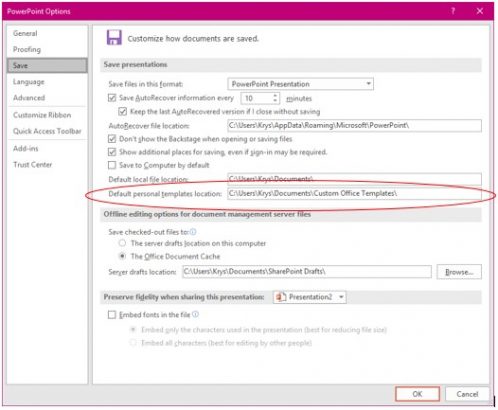
Task: Open the Proofing options category
Action: pyautogui.click(x=27, y=49)
